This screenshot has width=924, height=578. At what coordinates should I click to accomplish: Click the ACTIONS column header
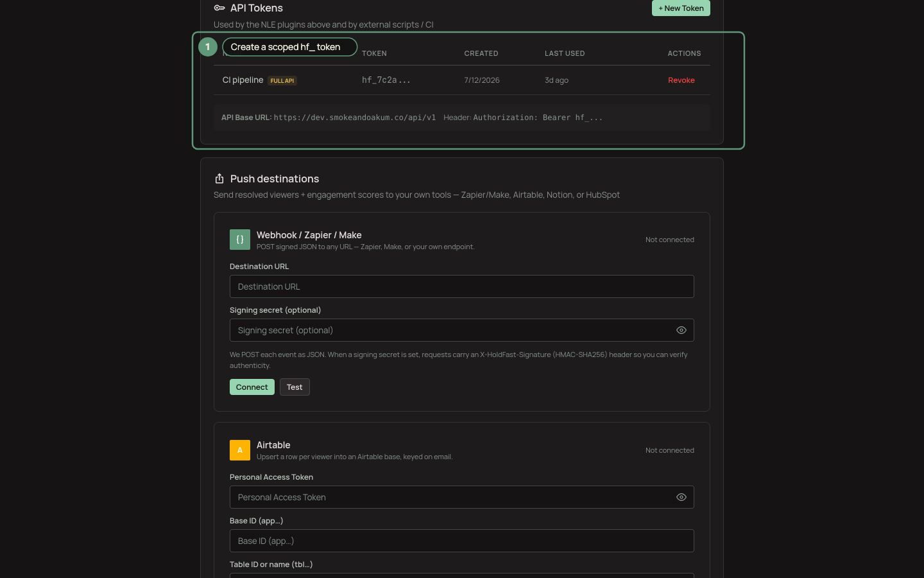684,53
